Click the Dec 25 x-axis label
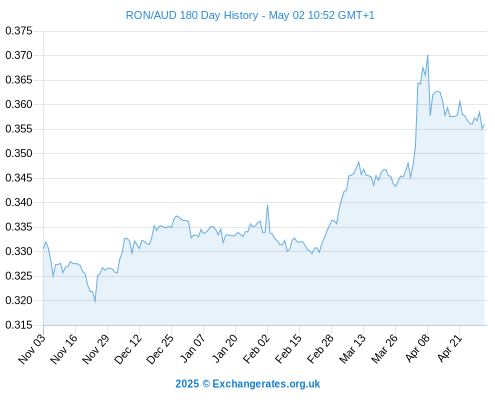The width and height of the screenshot is (495, 400). point(160,349)
